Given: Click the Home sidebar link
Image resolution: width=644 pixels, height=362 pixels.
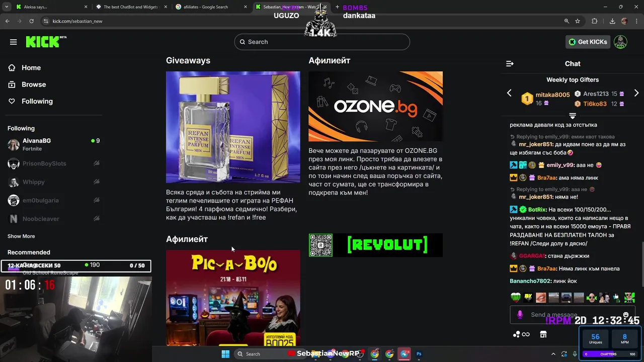Looking at the screenshot, I should pos(31,68).
